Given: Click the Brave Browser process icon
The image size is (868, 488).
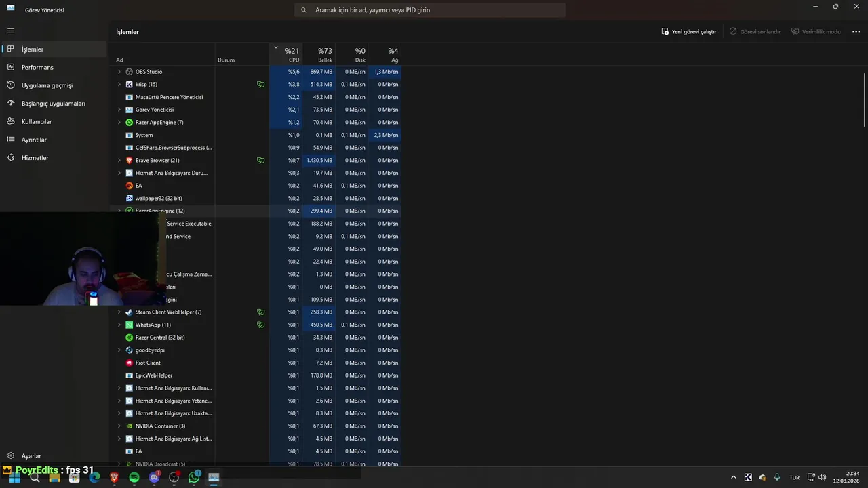Looking at the screenshot, I should click(130, 161).
